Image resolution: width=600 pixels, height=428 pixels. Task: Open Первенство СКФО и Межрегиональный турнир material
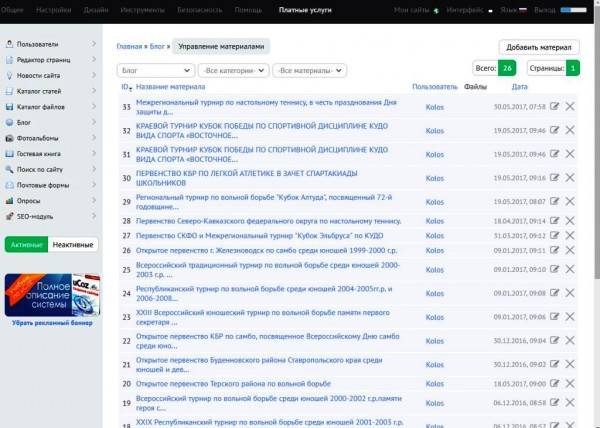click(259, 236)
